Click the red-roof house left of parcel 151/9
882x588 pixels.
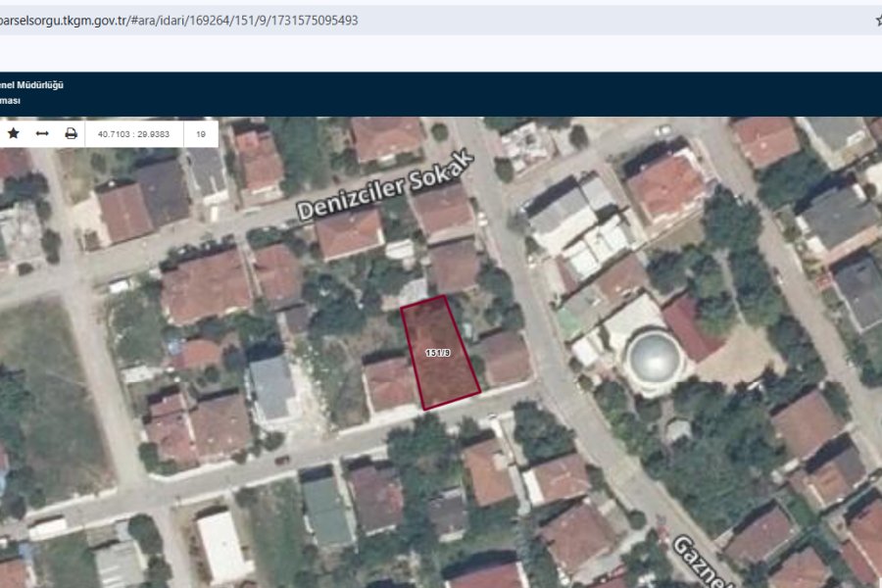(x=390, y=383)
